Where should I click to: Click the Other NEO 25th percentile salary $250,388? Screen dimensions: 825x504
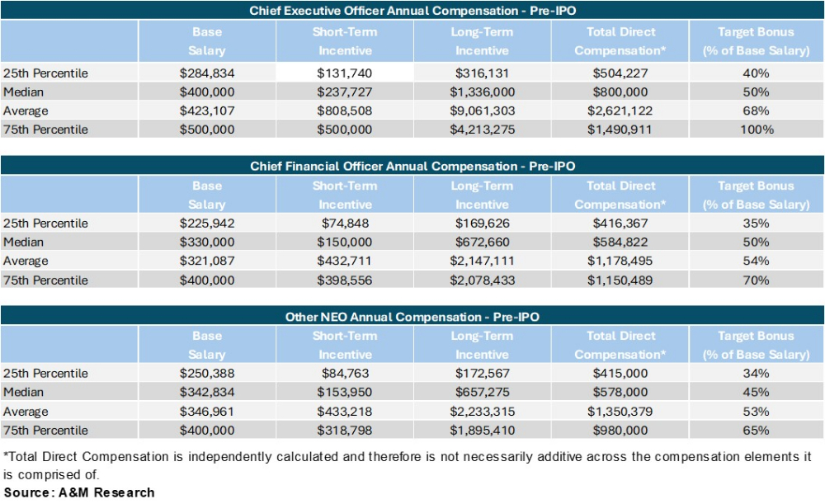tap(206, 373)
